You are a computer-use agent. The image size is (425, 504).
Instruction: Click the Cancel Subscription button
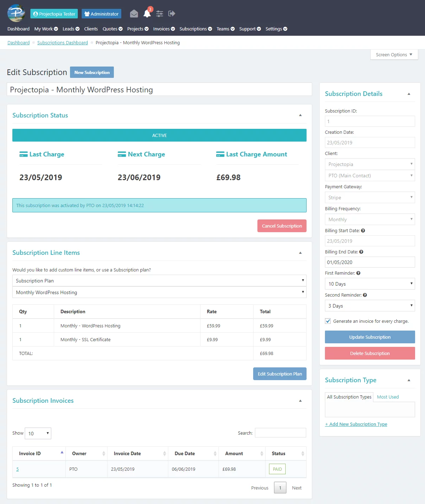(282, 226)
